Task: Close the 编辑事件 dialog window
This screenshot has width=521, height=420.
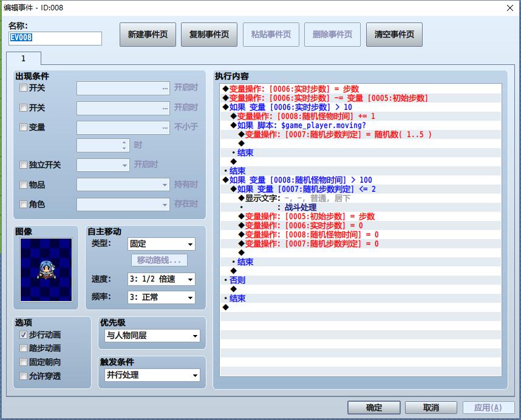Action: coord(510,8)
